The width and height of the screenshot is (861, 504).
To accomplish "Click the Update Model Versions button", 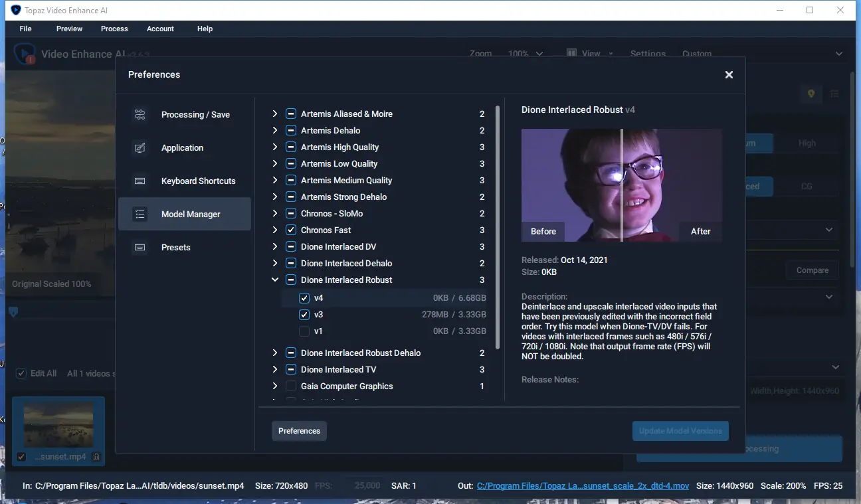I will pyautogui.click(x=680, y=431).
